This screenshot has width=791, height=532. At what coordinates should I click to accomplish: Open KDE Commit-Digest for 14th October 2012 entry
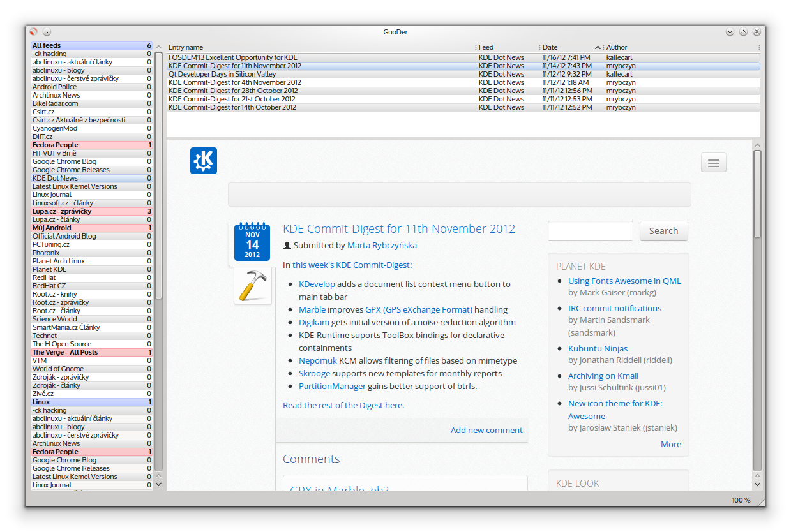pyautogui.click(x=463, y=107)
